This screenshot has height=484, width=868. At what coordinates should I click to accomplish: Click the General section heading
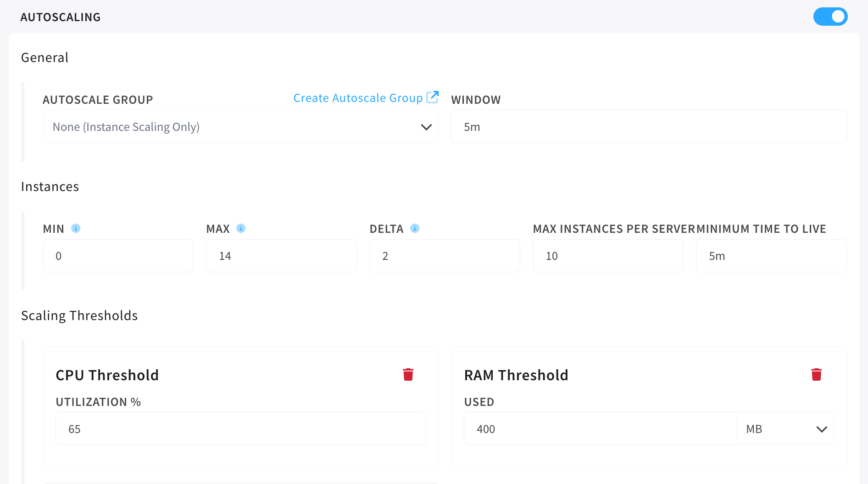[45, 58]
